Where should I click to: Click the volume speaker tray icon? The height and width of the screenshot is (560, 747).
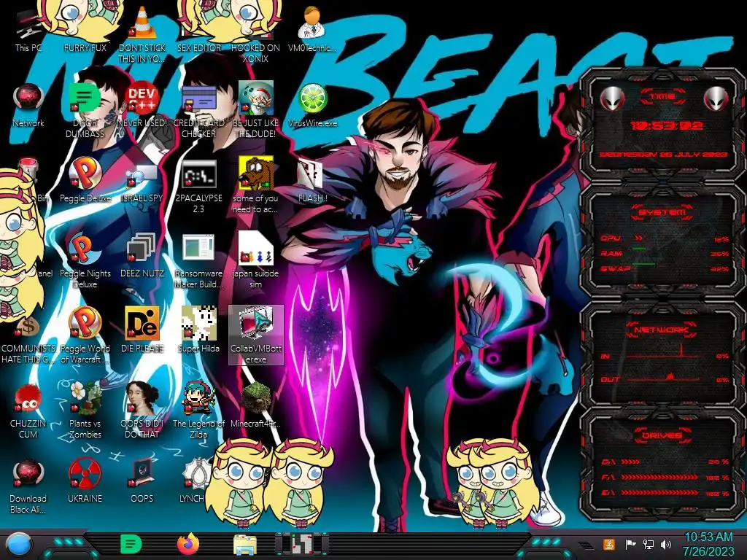coord(666,544)
